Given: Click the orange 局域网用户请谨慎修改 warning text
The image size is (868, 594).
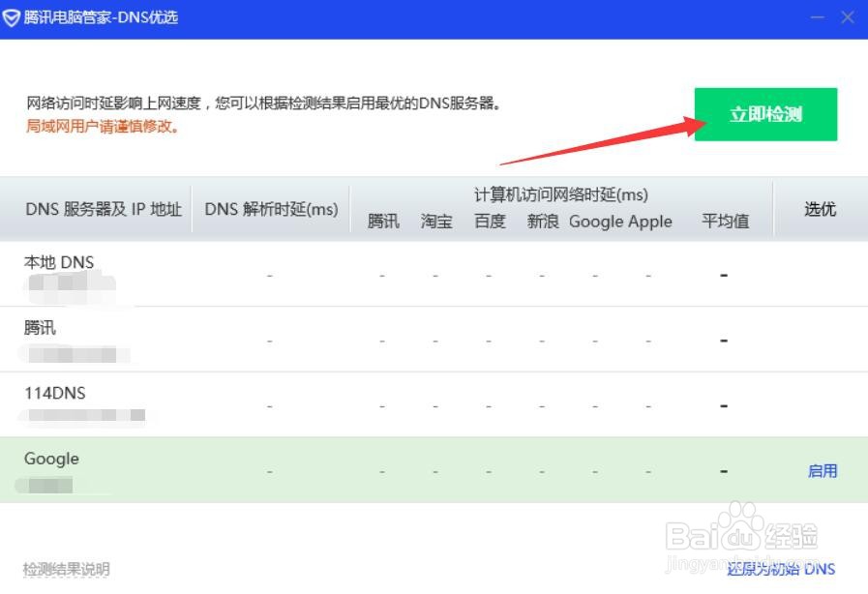Looking at the screenshot, I should [103, 126].
